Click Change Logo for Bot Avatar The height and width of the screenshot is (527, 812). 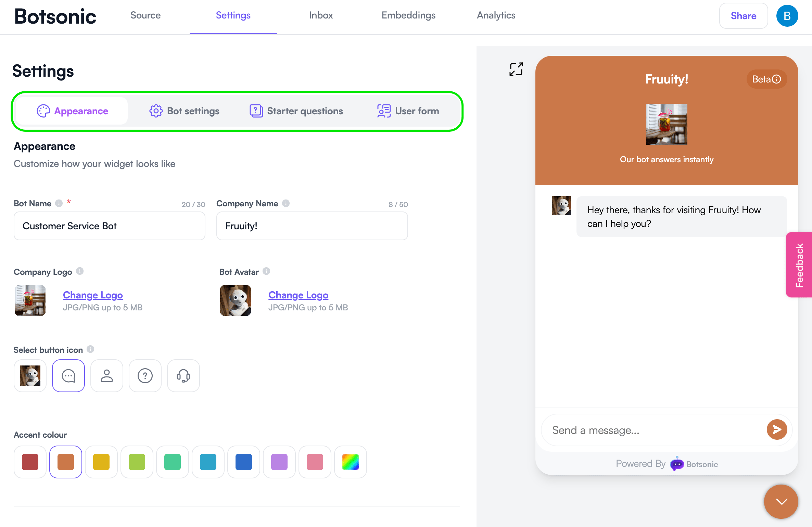pos(298,295)
